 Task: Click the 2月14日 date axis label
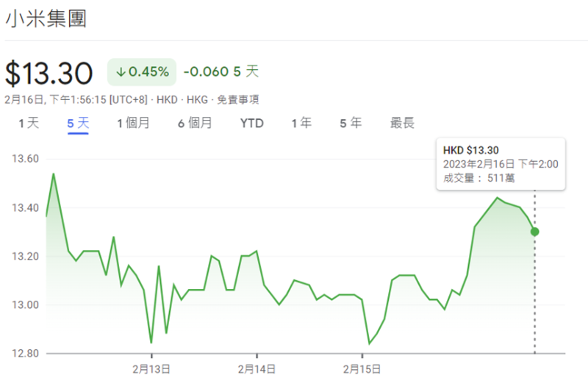(x=257, y=368)
